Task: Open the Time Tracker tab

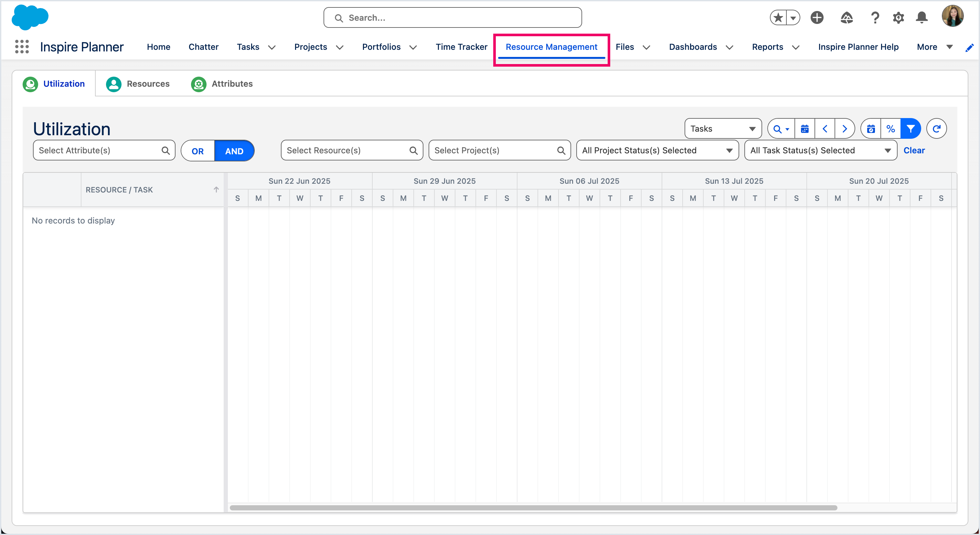Action: pos(461,47)
